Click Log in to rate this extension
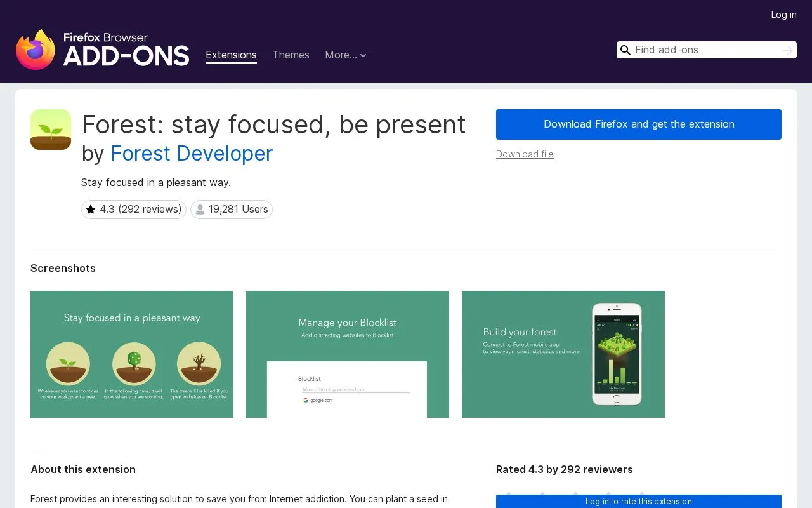This screenshot has width=812, height=508. coord(639,502)
